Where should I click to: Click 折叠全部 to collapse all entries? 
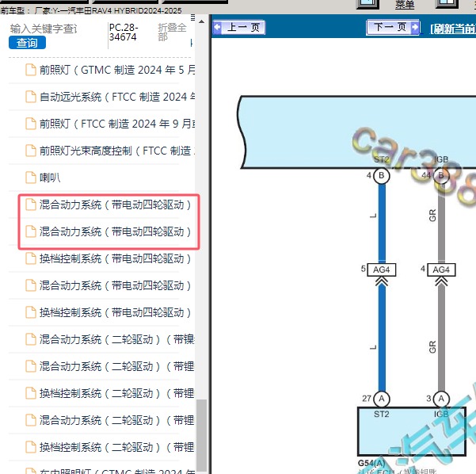(x=172, y=32)
